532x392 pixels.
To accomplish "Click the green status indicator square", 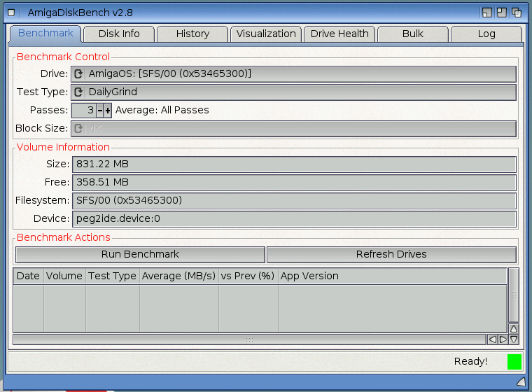I will [x=514, y=362].
